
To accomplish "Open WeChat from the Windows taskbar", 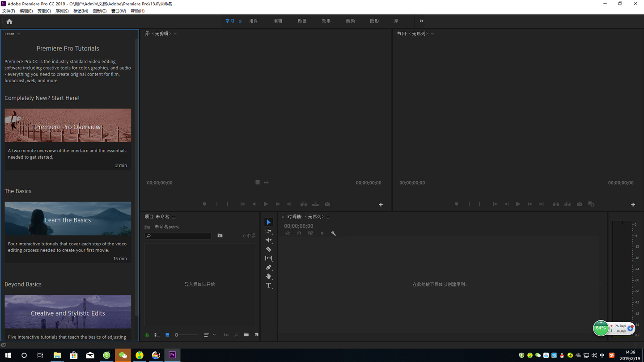I will pyautogui.click(x=123, y=355).
